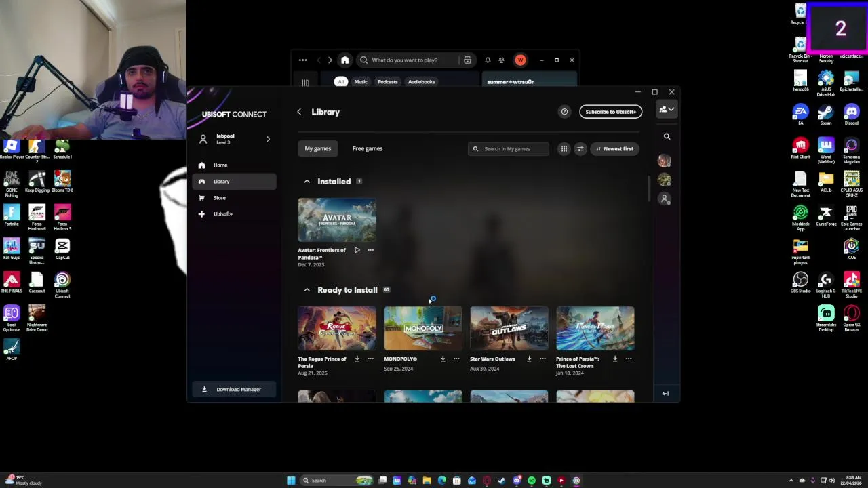Open File Explorer from the taskbar
Screen dimensions: 868x488
click(427, 481)
